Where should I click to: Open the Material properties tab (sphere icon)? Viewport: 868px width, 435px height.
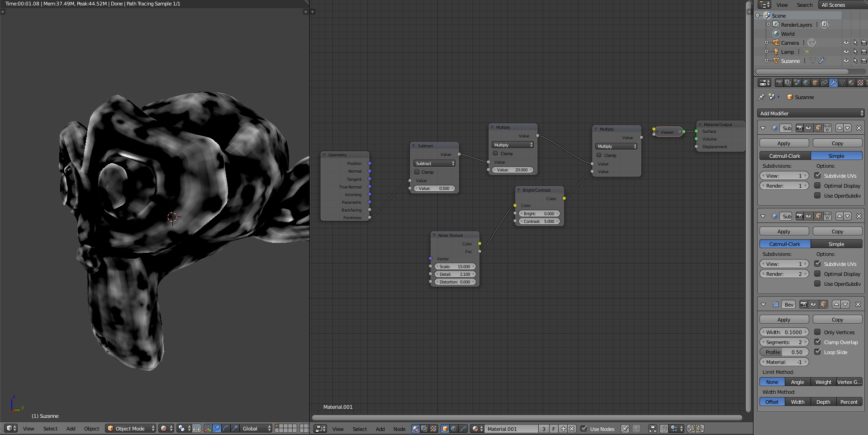pyautogui.click(x=851, y=83)
